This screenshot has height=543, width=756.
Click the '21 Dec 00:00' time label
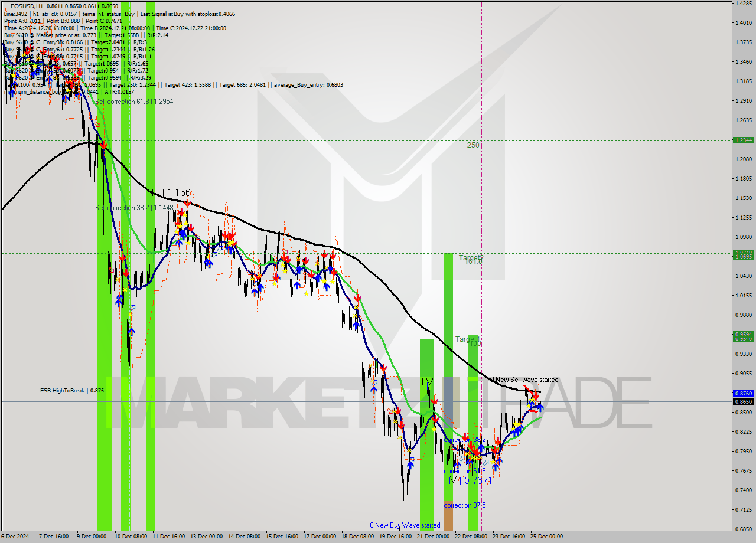coord(433,537)
